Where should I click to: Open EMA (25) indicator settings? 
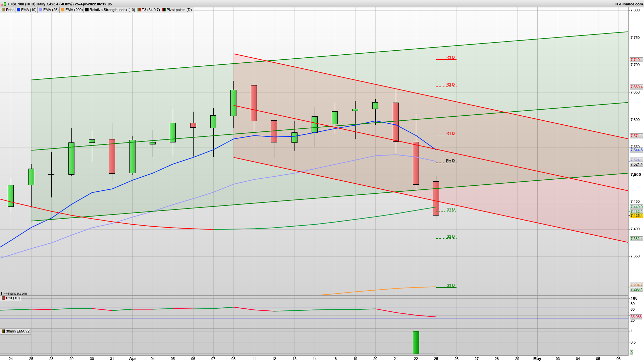tap(51, 10)
